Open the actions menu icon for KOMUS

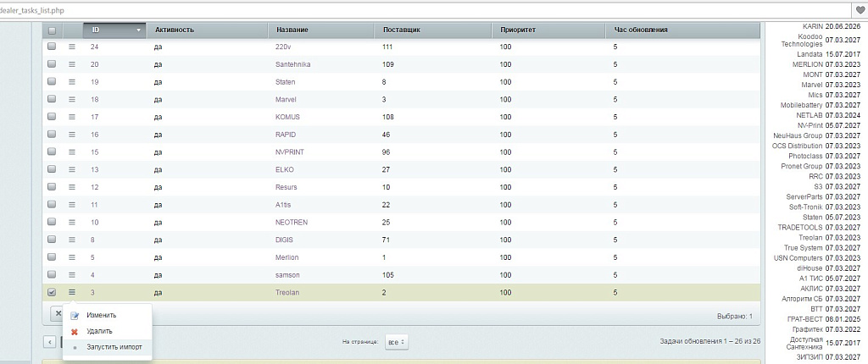(72, 117)
